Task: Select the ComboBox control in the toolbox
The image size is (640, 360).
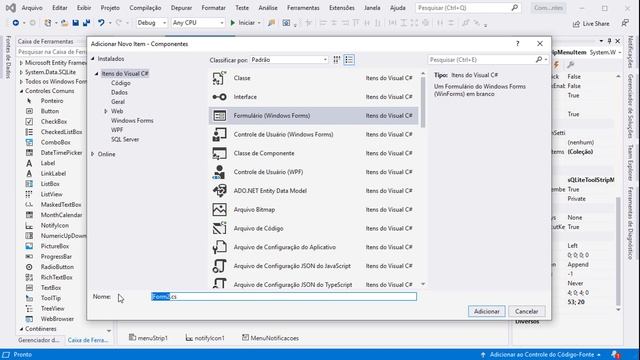Action: point(56,142)
